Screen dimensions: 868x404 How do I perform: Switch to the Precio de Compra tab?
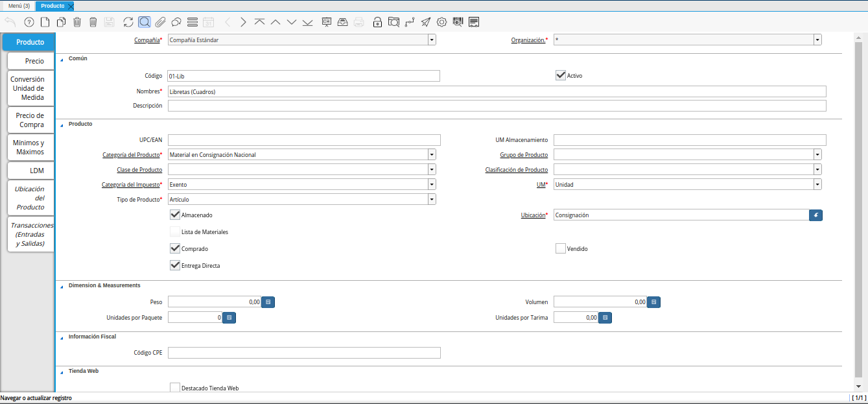[x=30, y=120]
